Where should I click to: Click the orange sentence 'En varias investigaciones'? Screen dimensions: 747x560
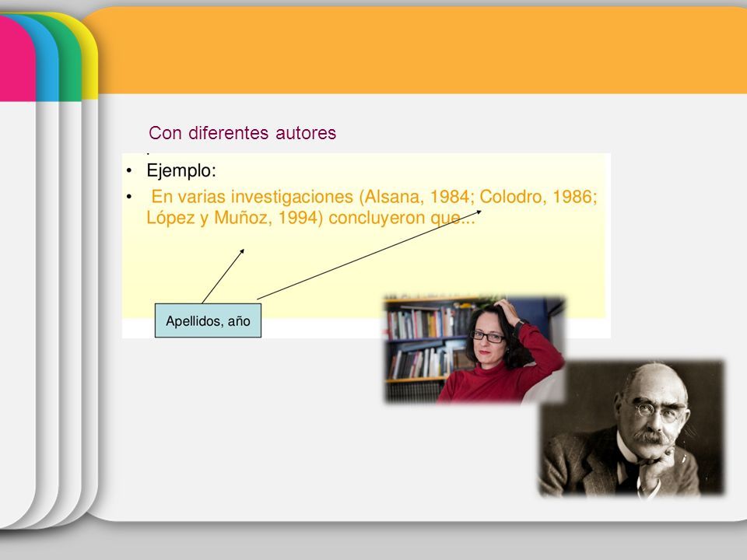pos(252,196)
